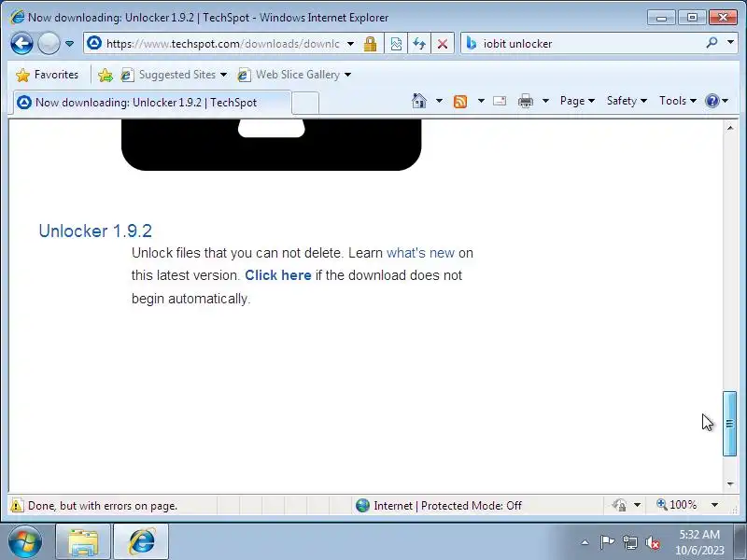
Task: Click the scrollbar down arrow
Action: pos(730,484)
